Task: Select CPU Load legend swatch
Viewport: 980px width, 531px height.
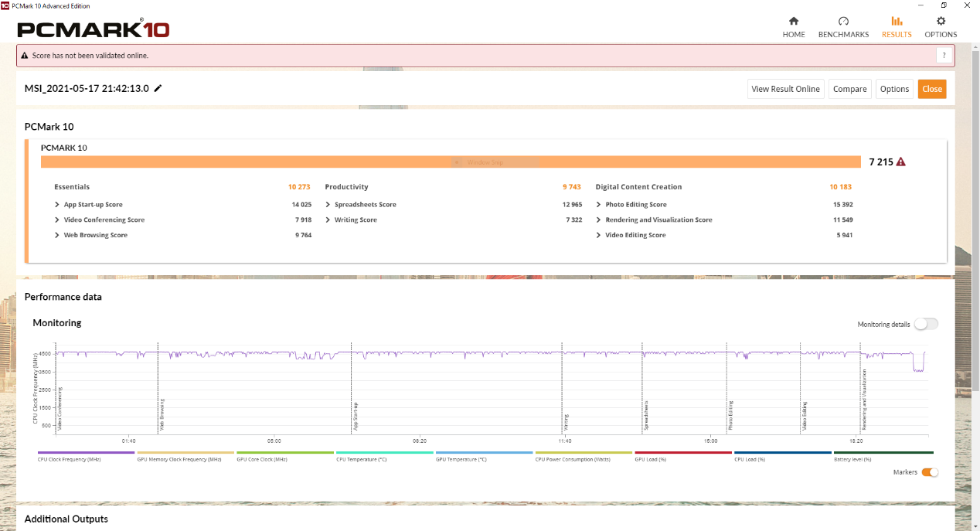Action: [783, 453]
